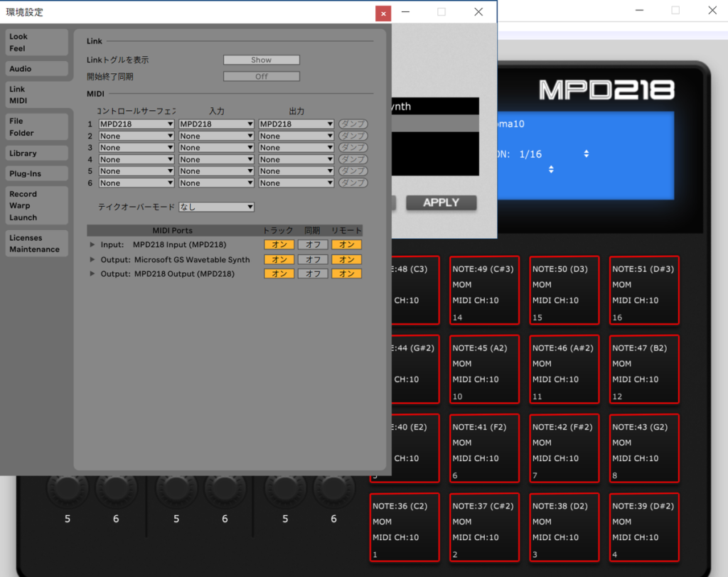
Task: Select pad 12 NOTE:47 (B2)
Action: pos(644,369)
